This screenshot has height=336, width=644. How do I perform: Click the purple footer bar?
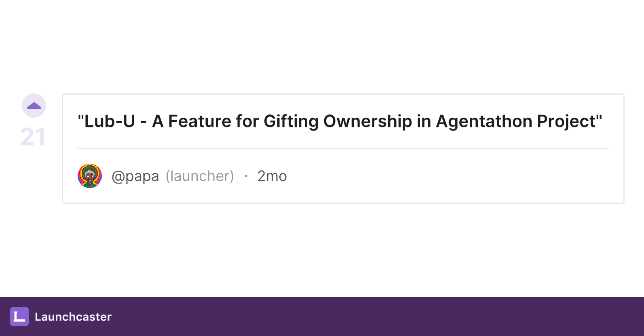[322, 317]
